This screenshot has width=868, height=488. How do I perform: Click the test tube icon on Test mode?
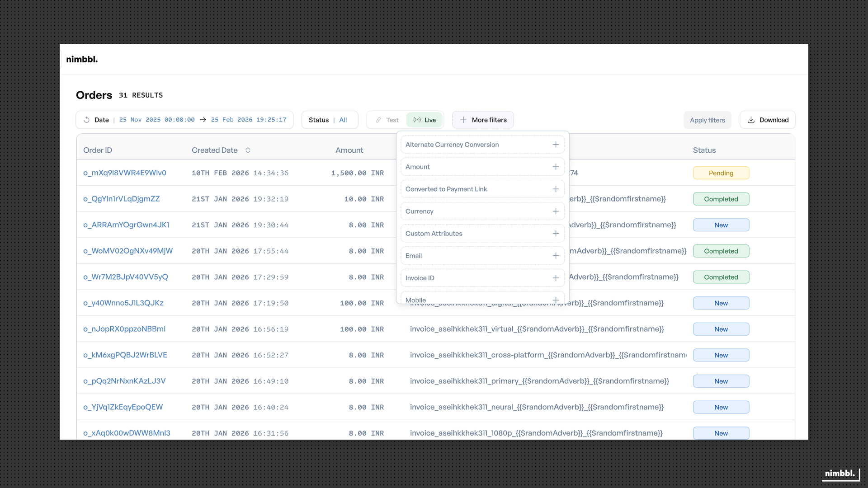[379, 120]
